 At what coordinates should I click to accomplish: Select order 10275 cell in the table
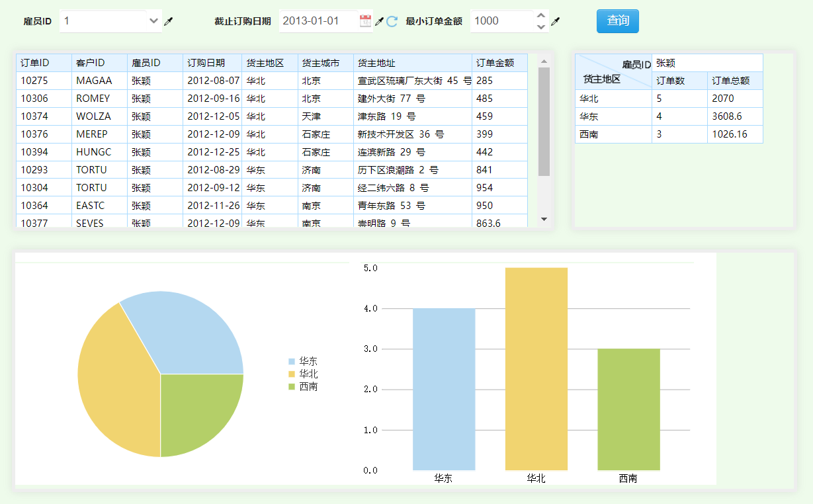tap(43, 81)
